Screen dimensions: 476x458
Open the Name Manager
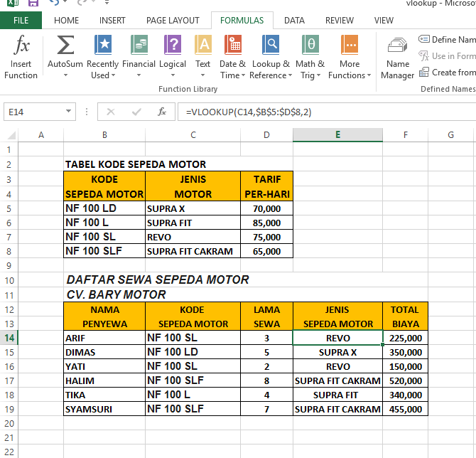click(397, 58)
